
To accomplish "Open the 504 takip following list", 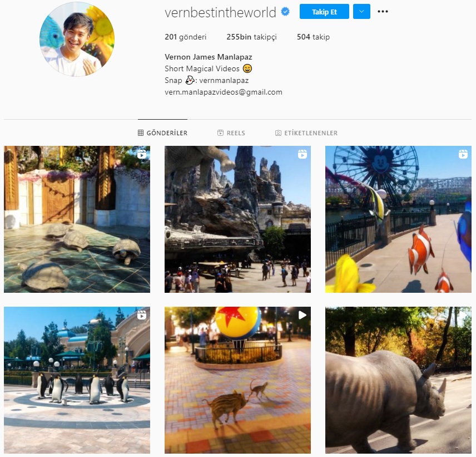I will pos(313,37).
